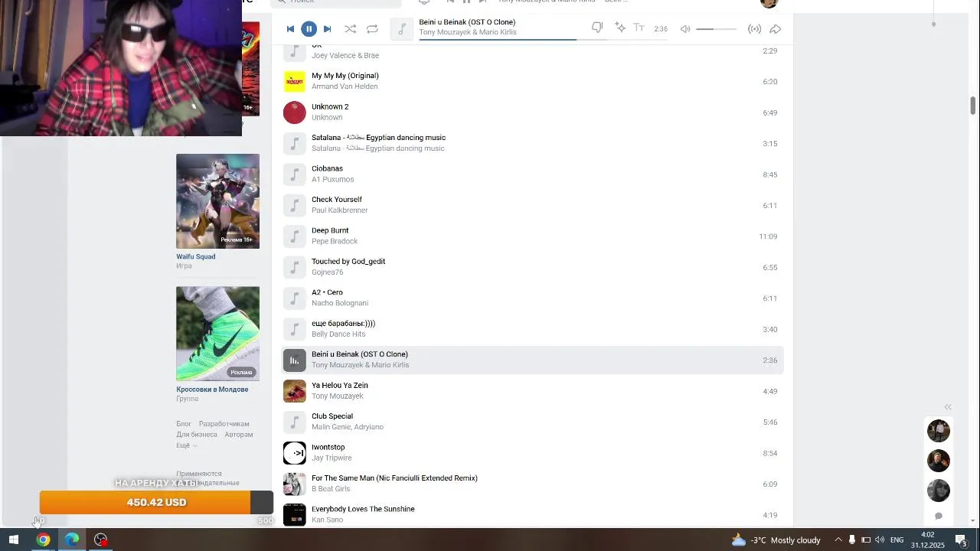Skip to previous track in player

coord(290,29)
